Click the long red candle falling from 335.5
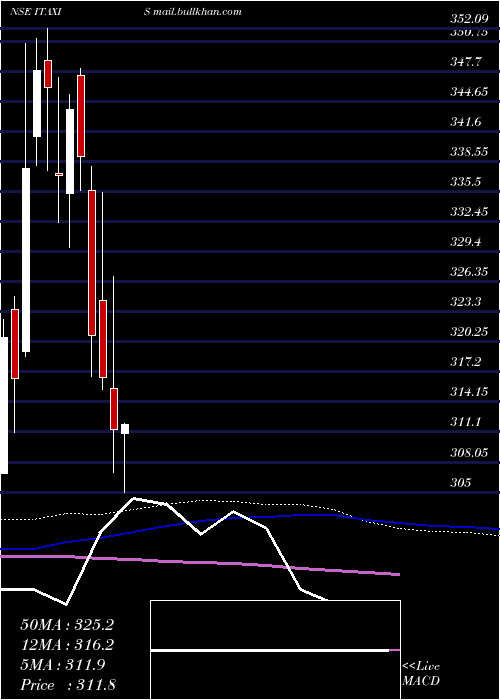 (92, 263)
